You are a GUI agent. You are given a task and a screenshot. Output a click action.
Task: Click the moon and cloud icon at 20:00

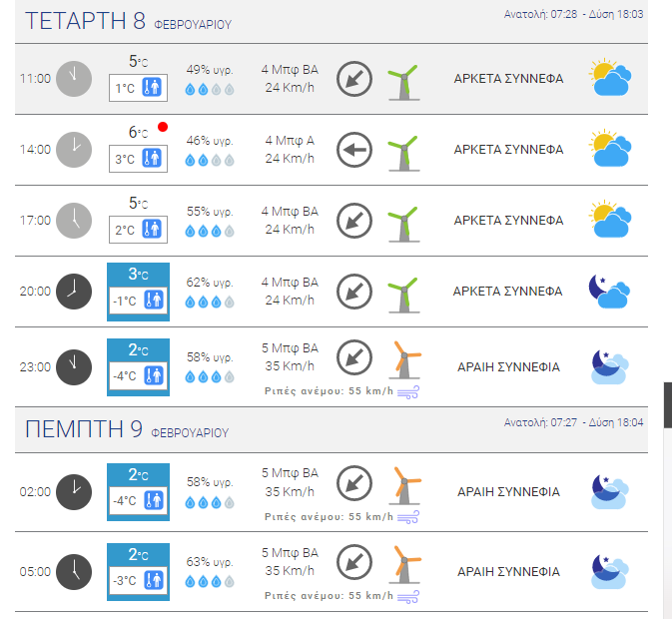(609, 292)
